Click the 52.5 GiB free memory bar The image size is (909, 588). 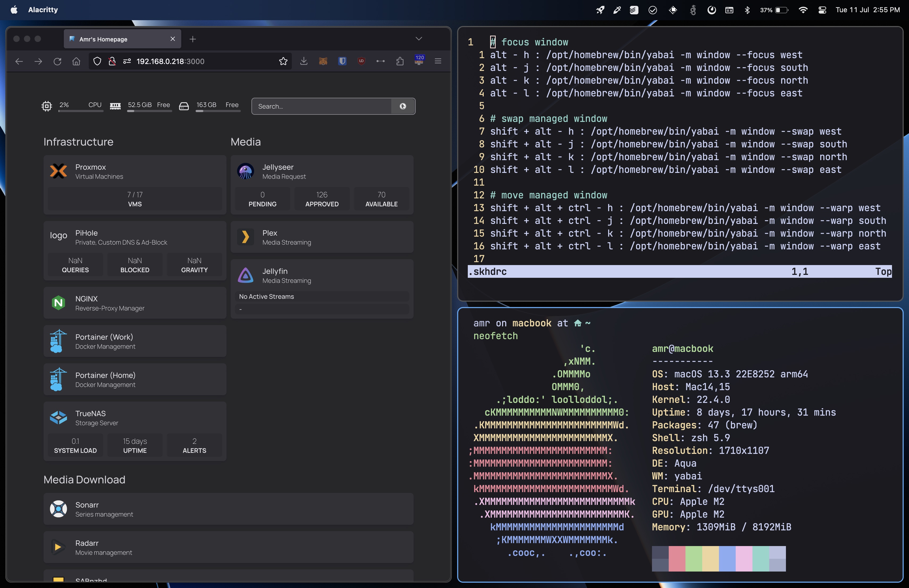149,111
